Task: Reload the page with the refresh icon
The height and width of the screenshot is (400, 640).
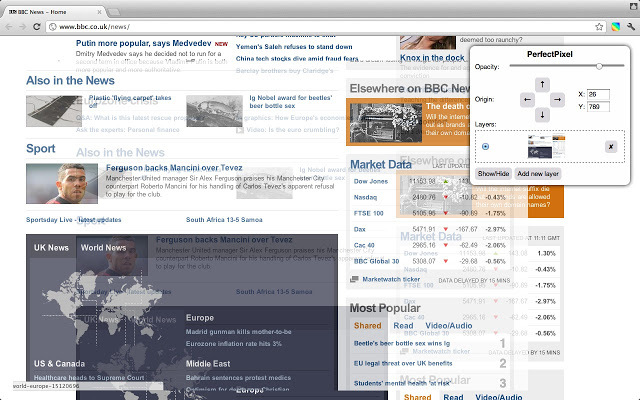Action: 36,27
